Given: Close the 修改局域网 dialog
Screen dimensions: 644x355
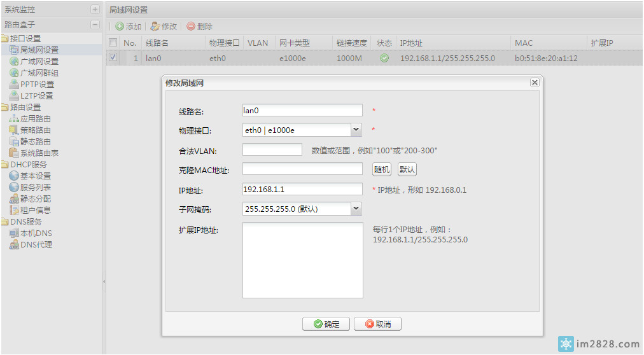Looking at the screenshot, I should pyautogui.click(x=535, y=83).
